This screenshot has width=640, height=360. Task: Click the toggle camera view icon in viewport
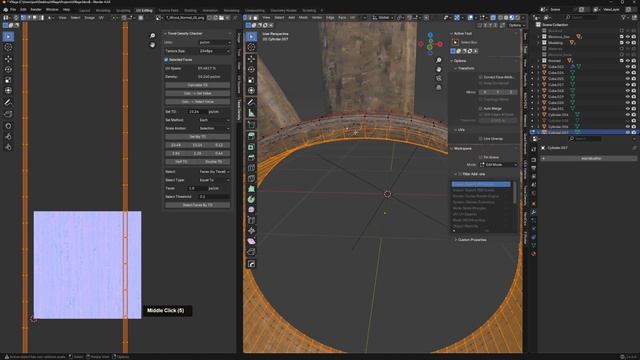[x=439, y=78]
